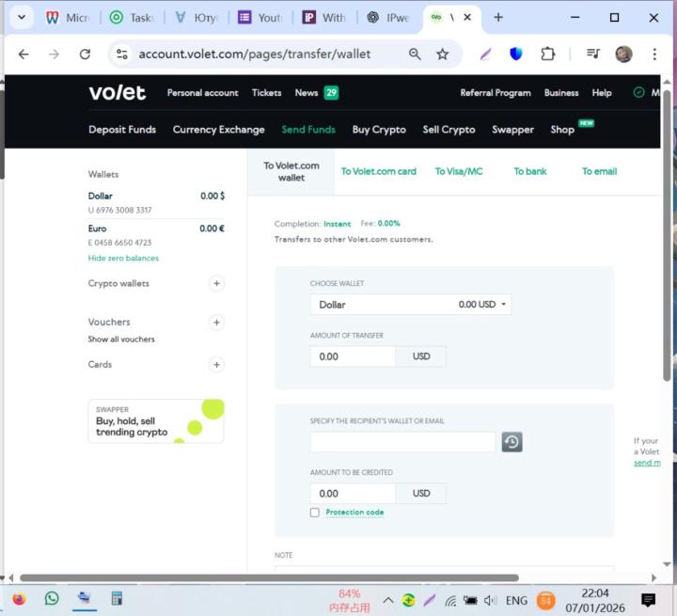Click the feather extension icon
677x616 pixels.
coord(486,54)
